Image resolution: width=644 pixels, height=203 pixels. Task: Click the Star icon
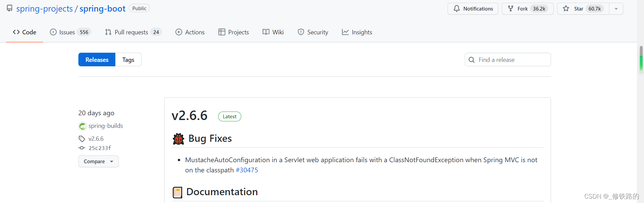pos(566,9)
